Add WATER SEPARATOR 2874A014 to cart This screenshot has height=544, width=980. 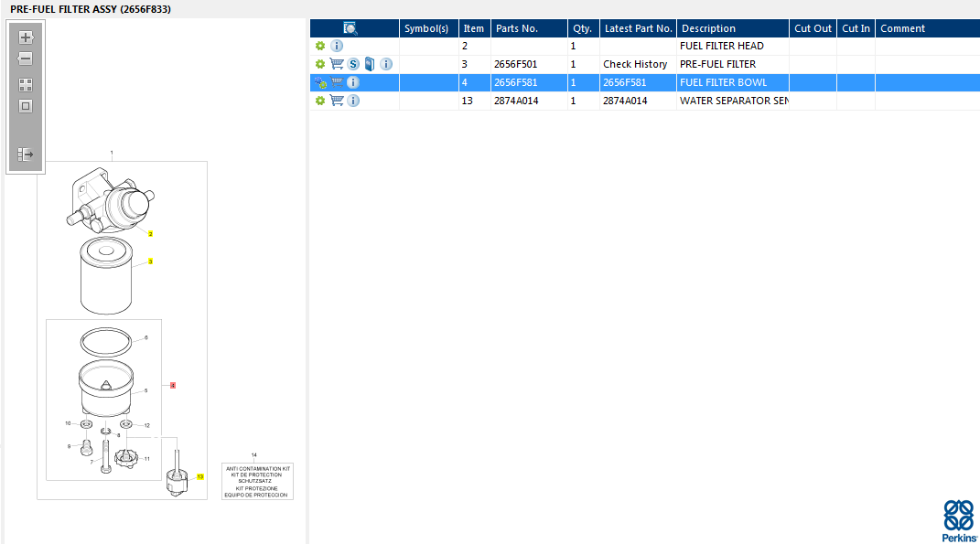[337, 100]
